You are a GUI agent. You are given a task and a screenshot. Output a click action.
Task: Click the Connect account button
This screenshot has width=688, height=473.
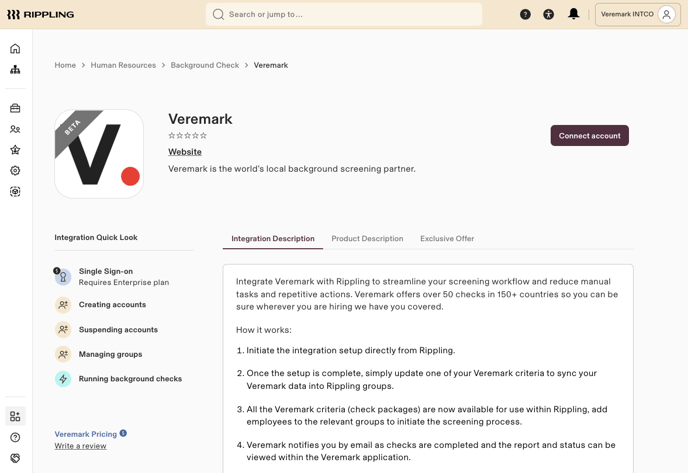click(589, 136)
